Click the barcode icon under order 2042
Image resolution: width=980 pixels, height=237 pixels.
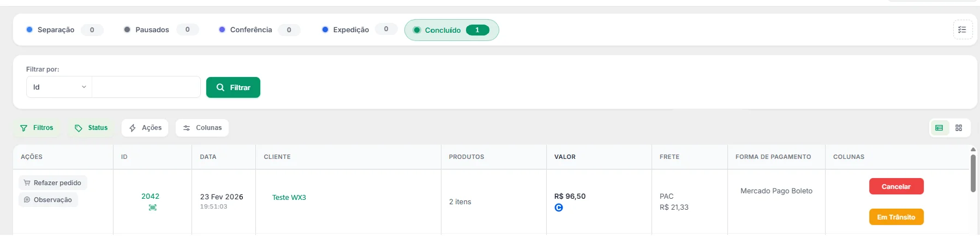click(153, 208)
